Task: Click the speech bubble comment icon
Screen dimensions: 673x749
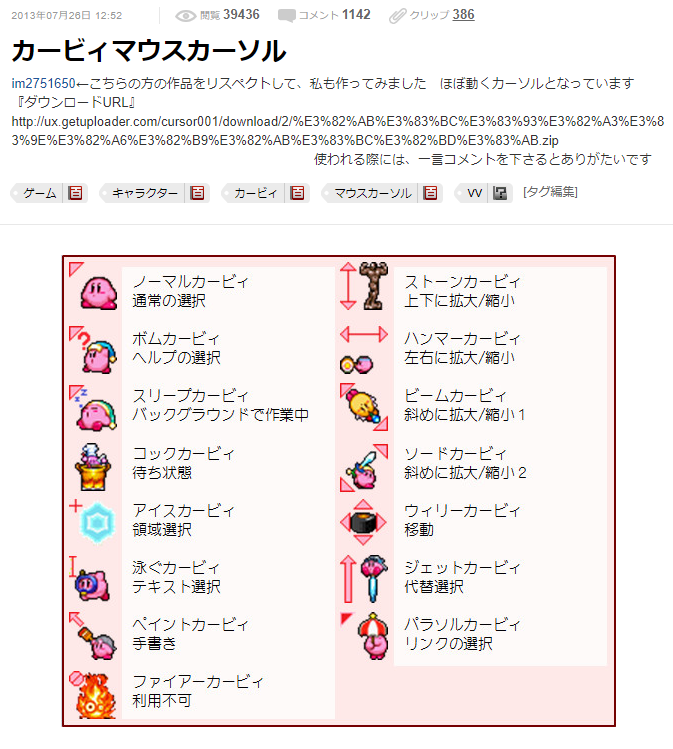Action: 287,16
